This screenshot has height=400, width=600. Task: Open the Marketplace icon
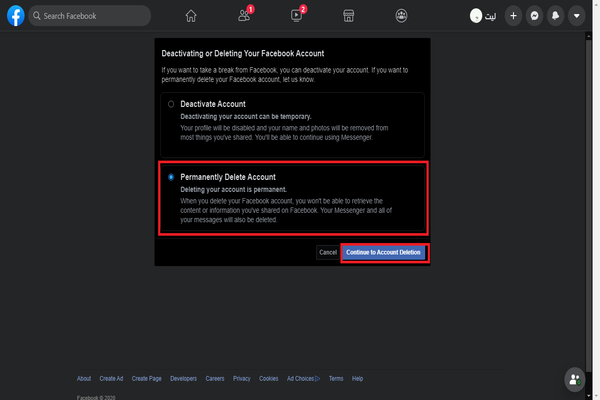click(x=349, y=16)
